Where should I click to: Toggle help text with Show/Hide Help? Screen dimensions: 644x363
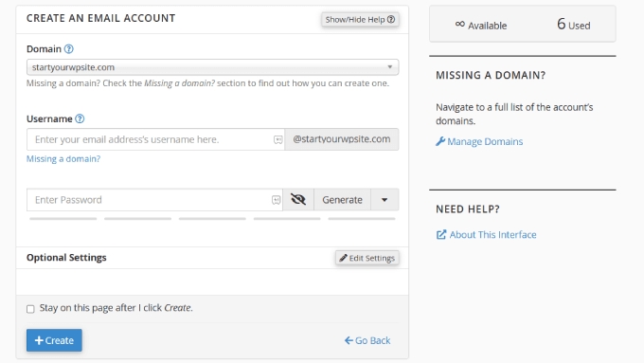[x=360, y=19]
